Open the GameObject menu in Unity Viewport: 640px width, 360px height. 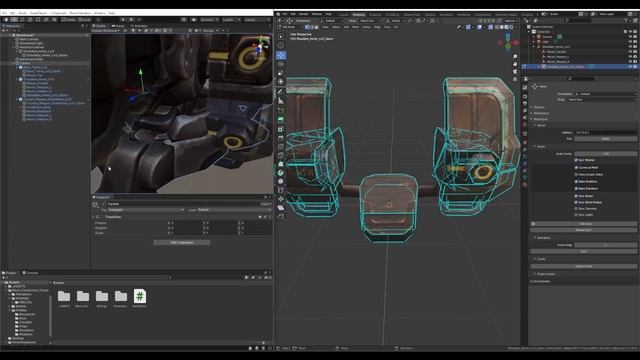point(39,13)
